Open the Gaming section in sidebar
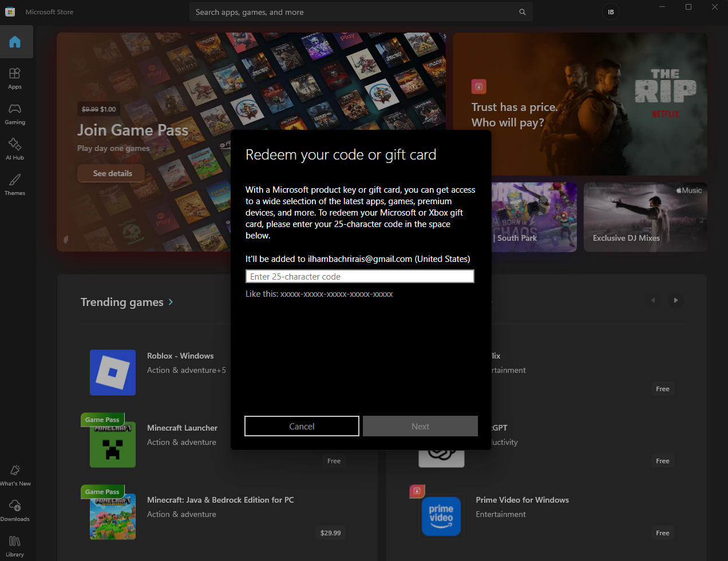The height and width of the screenshot is (561, 728). coord(15,114)
